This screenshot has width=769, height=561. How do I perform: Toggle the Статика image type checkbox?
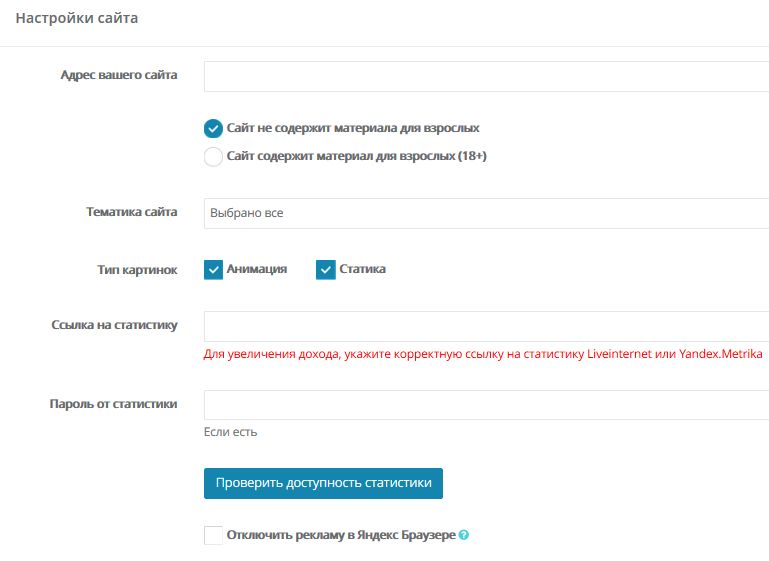click(x=325, y=270)
